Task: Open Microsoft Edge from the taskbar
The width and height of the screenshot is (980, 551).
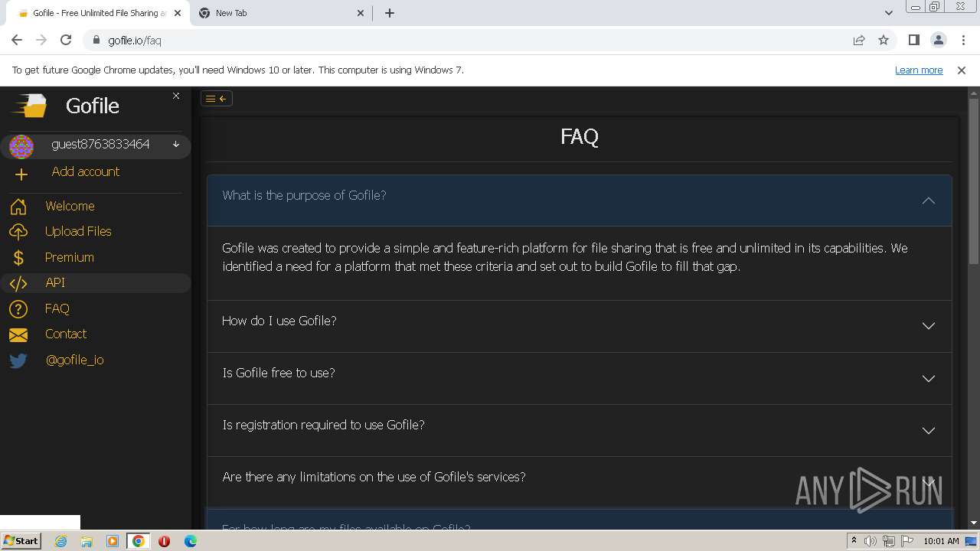Action: tap(190, 541)
